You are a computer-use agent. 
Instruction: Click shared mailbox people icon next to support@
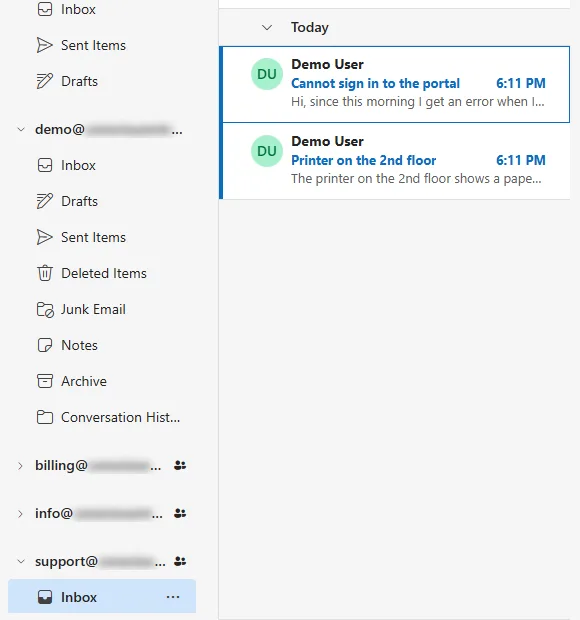click(180, 561)
